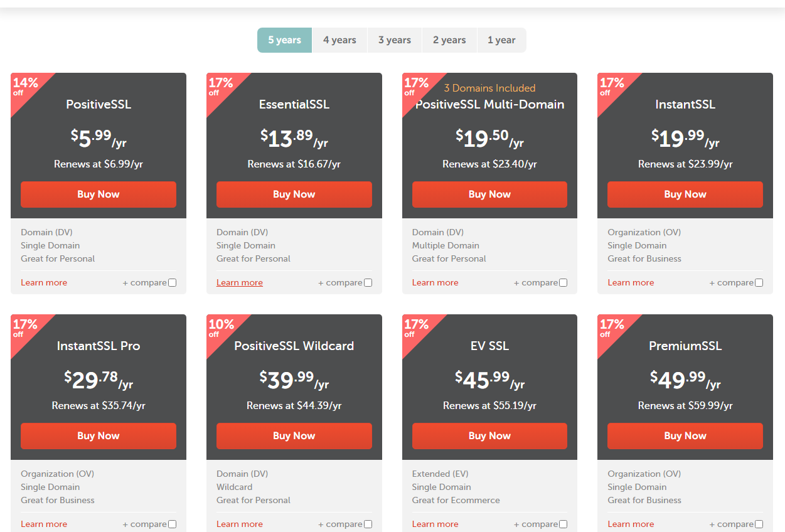Click Learn more for InstantSSL
Screen dimensions: 785x532
point(631,283)
